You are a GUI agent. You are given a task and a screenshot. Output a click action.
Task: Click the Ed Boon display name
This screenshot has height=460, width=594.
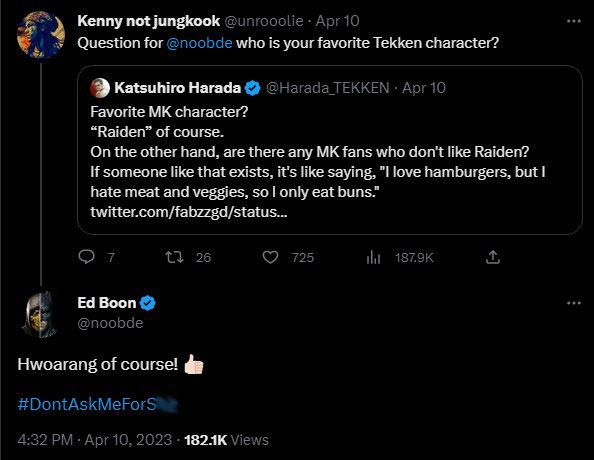(106, 303)
